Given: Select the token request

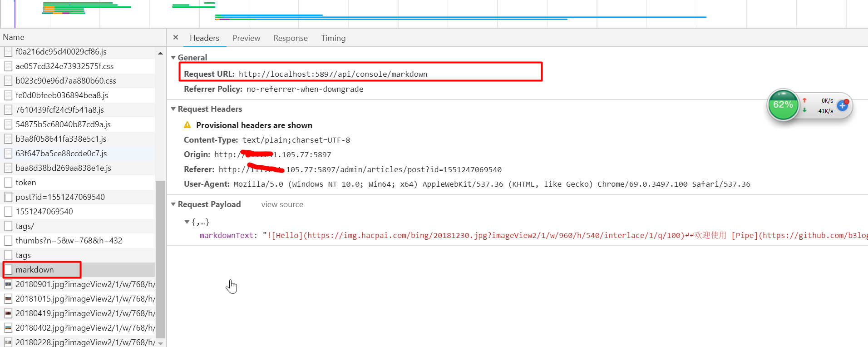Looking at the screenshot, I should (x=77, y=183).
